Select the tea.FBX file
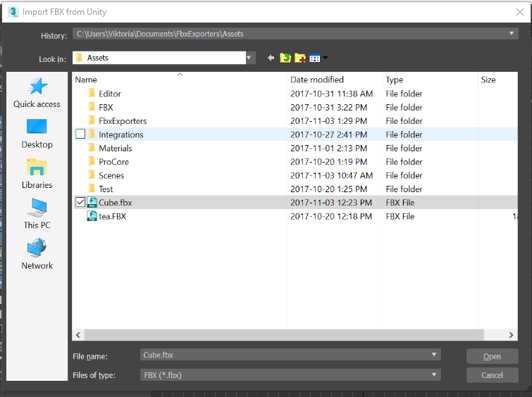 coord(112,217)
